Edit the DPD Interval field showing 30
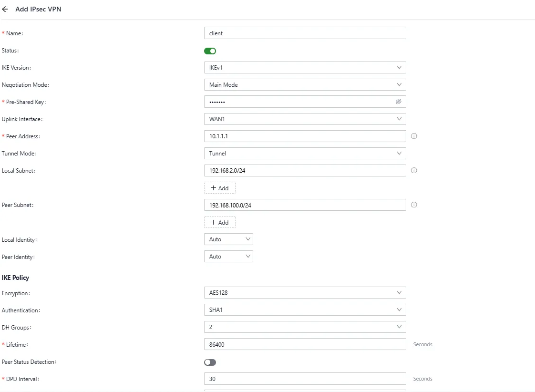The height and width of the screenshot is (392, 535). coord(305,379)
